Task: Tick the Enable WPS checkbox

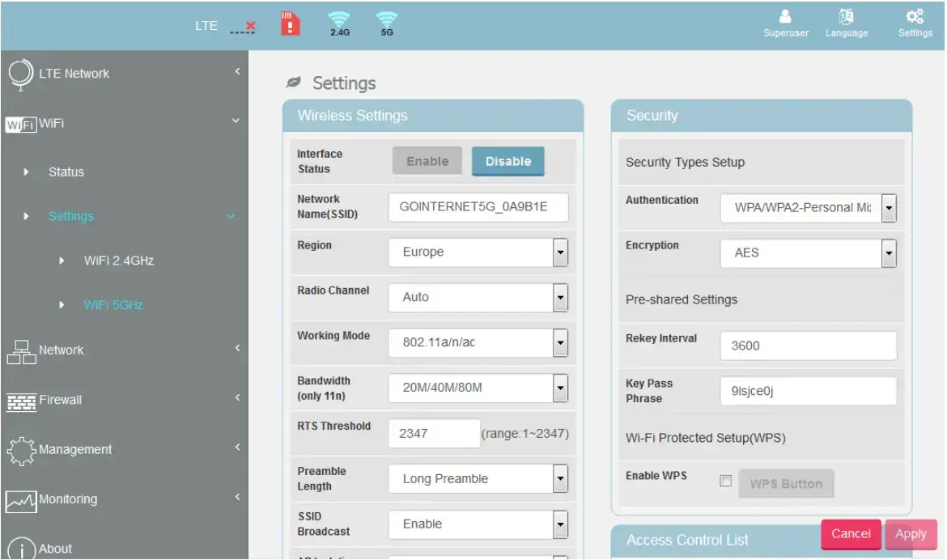Action: [x=726, y=481]
